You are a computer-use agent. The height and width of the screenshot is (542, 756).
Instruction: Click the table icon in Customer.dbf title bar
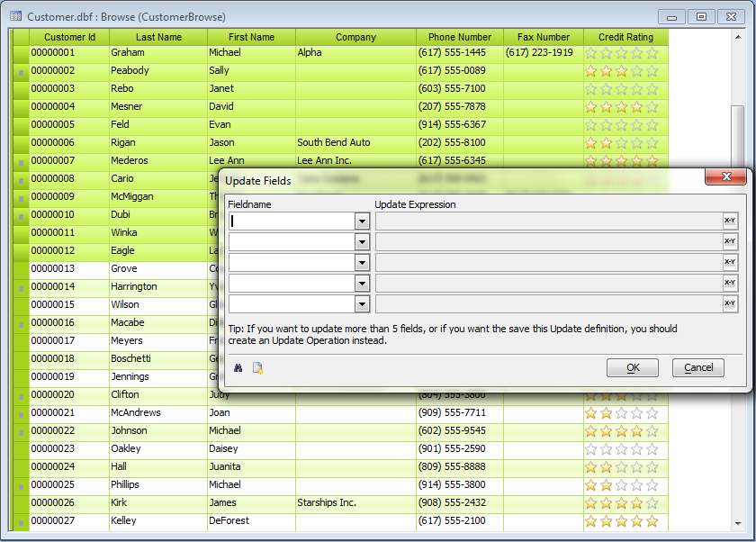tap(15, 16)
